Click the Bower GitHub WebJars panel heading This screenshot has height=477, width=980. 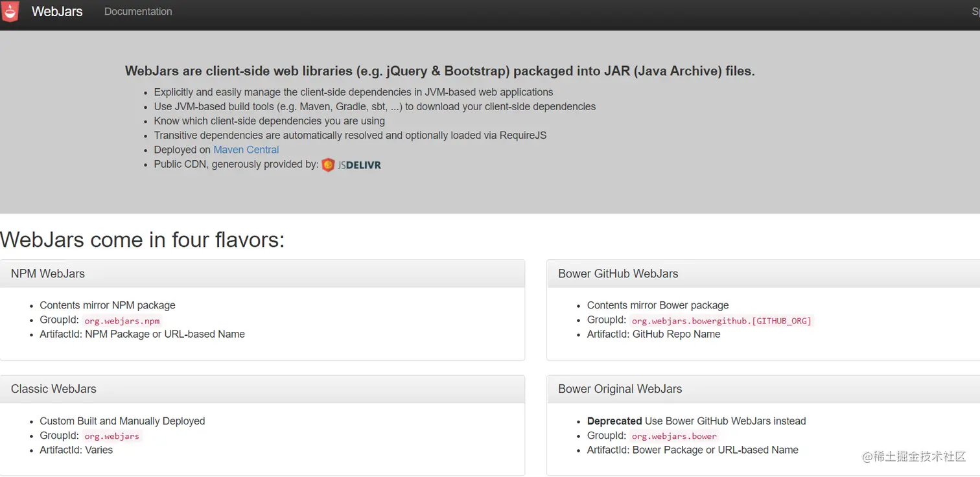[618, 273]
